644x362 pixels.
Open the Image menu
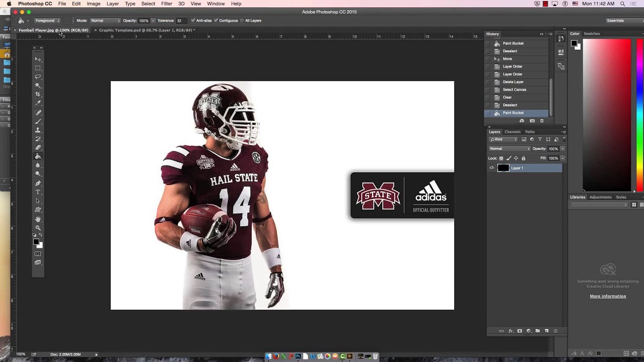tap(94, 4)
